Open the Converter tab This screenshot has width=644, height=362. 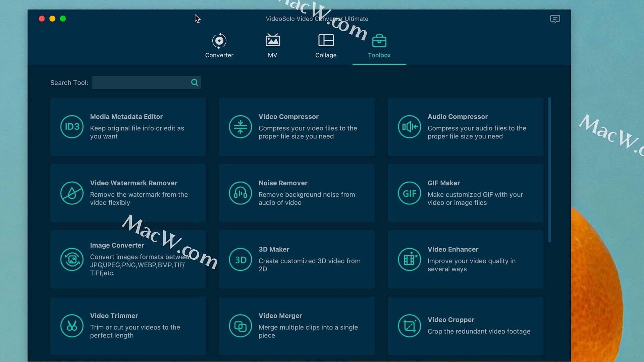[x=219, y=46]
